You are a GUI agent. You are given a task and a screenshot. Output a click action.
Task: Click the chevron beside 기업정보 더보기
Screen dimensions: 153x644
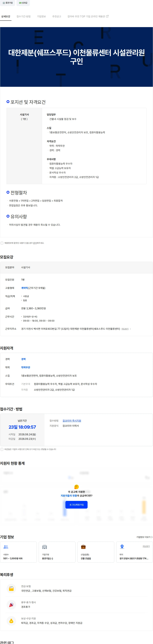tap(152, 537)
